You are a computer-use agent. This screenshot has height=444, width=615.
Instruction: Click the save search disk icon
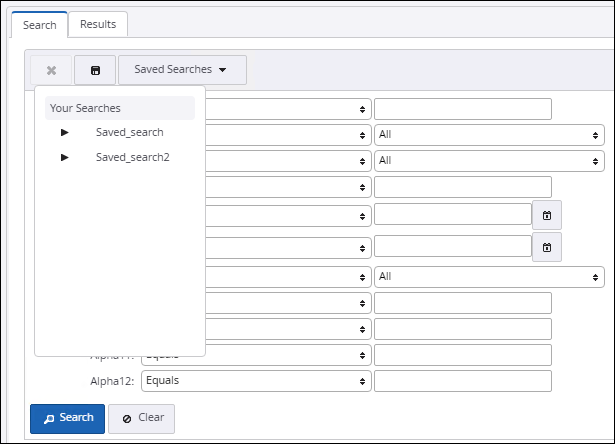click(x=95, y=70)
